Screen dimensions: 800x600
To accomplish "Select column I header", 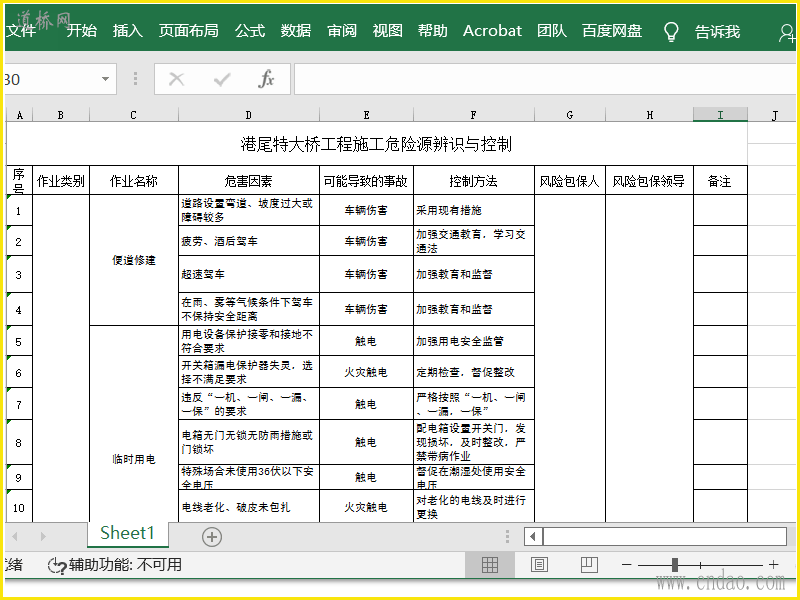I will (720, 115).
